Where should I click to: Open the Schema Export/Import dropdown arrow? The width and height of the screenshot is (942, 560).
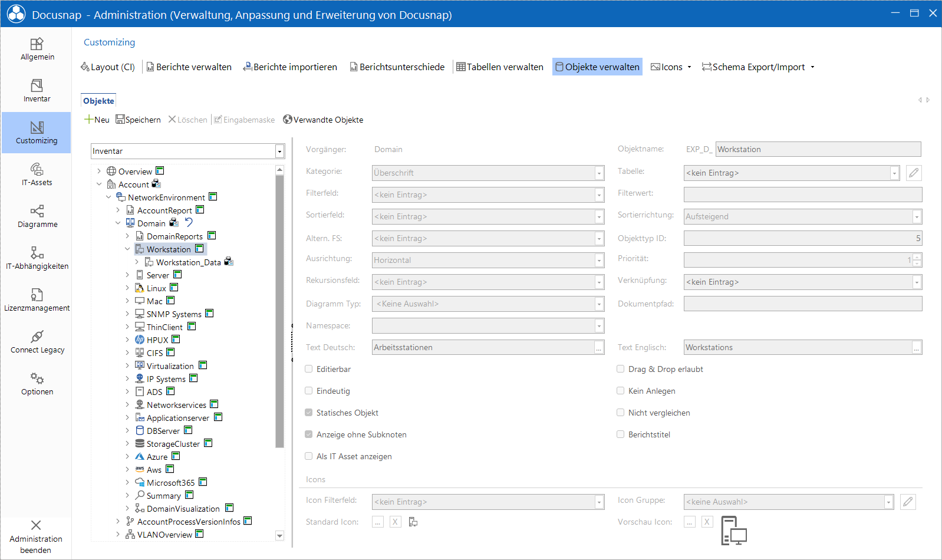click(812, 67)
